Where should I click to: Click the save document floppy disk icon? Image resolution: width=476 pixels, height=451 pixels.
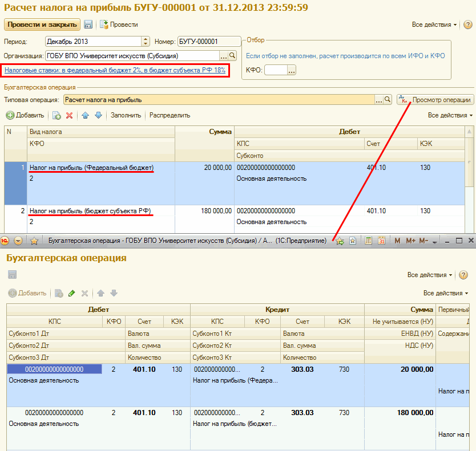point(88,25)
